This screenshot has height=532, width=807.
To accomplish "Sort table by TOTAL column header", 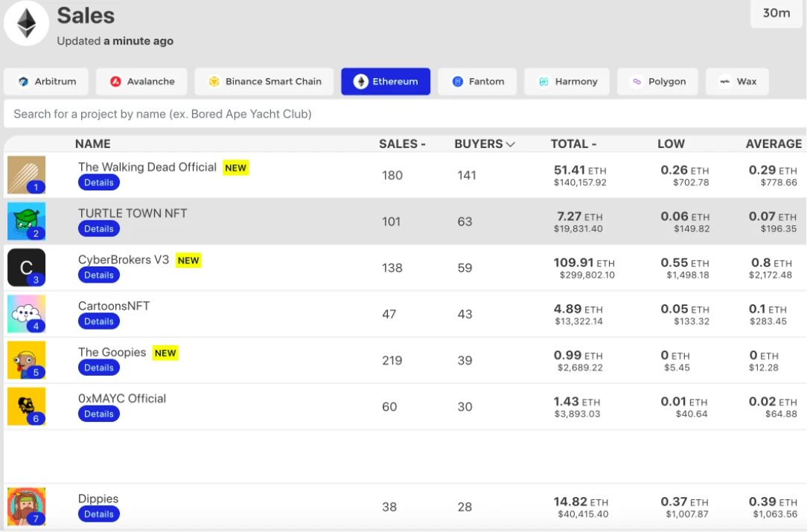I will (573, 144).
